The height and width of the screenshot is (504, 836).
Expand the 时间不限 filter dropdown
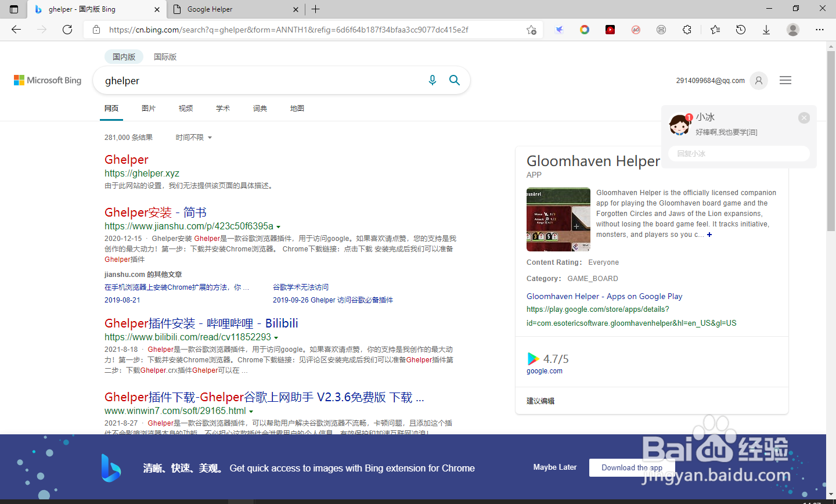tap(194, 138)
